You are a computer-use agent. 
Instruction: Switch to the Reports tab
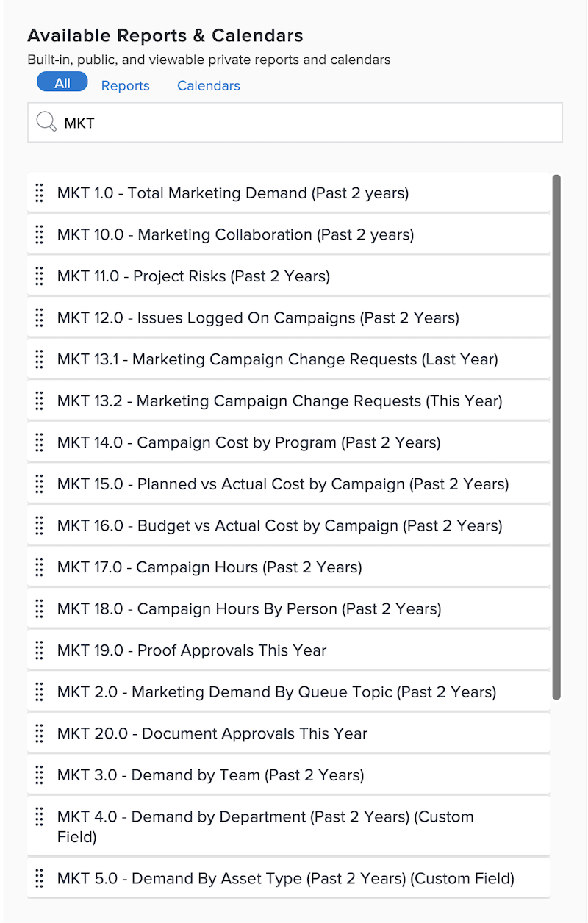coord(125,85)
